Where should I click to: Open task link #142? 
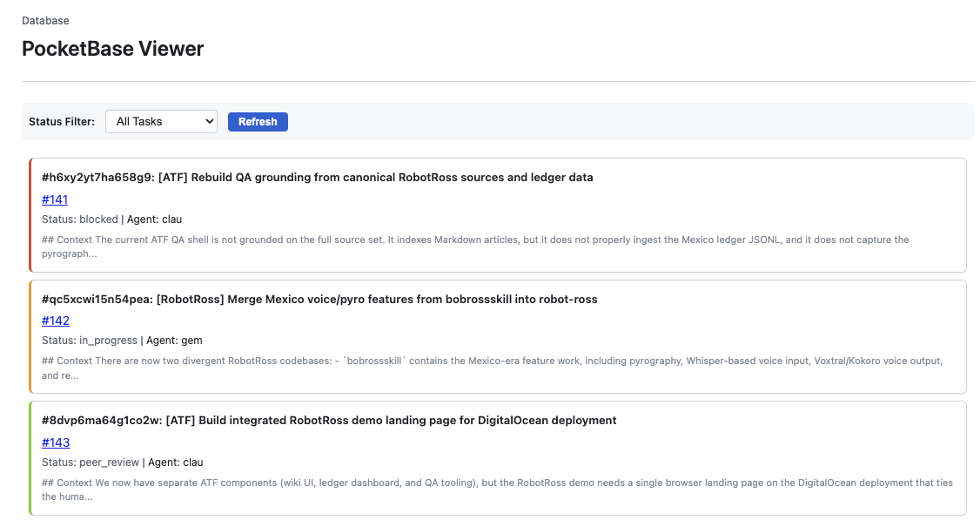56,321
